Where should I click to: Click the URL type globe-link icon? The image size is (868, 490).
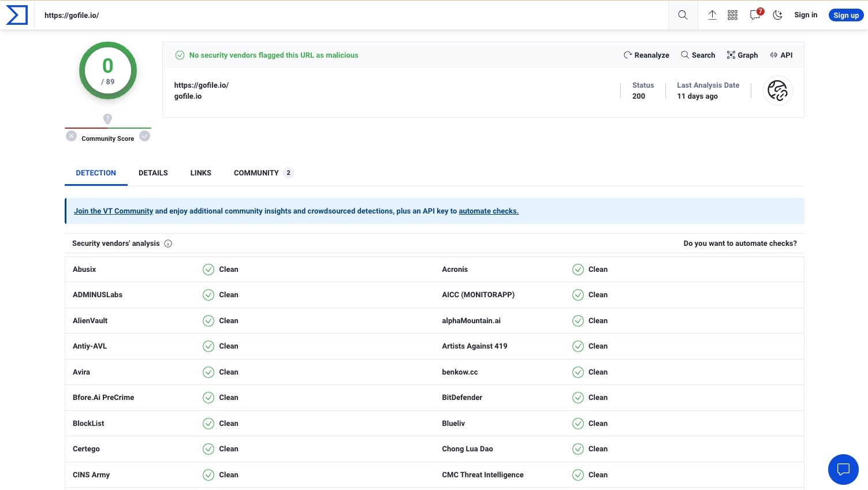click(778, 91)
